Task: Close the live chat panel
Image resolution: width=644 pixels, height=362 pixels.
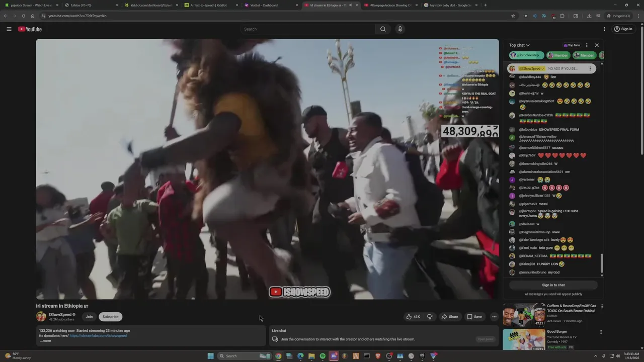Action: (597, 45)
